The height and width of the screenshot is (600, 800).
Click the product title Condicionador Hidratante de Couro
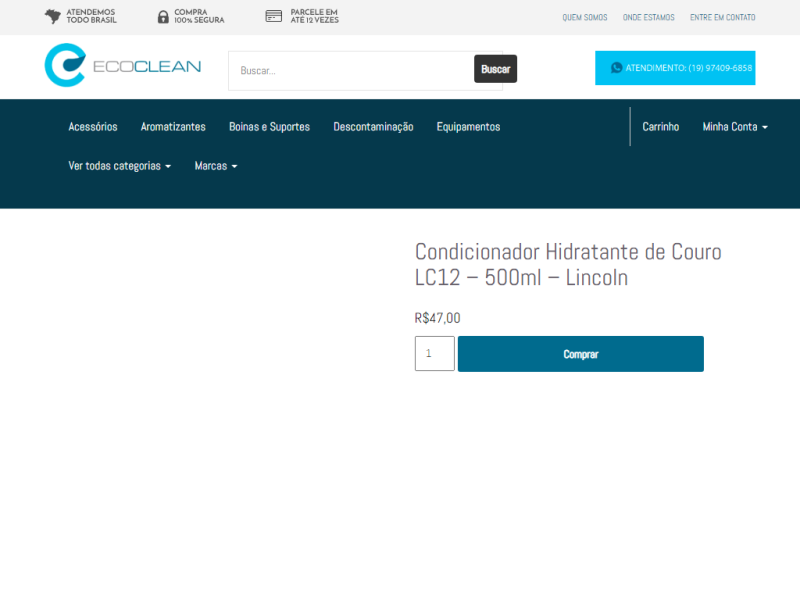pos(568,265)
